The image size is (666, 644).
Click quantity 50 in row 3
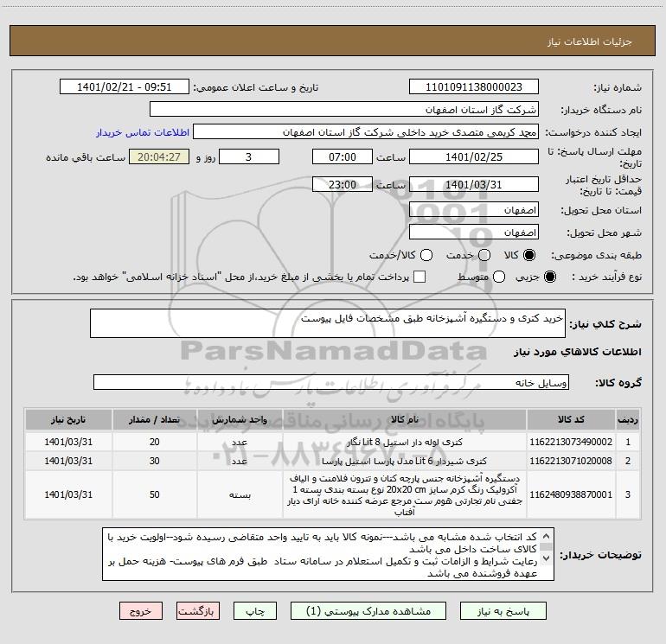154,494
